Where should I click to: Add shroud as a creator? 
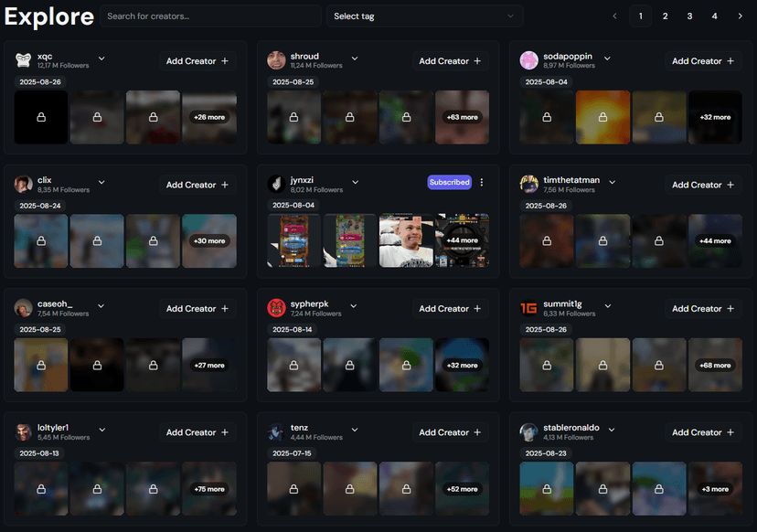click(x=450, y=60)
